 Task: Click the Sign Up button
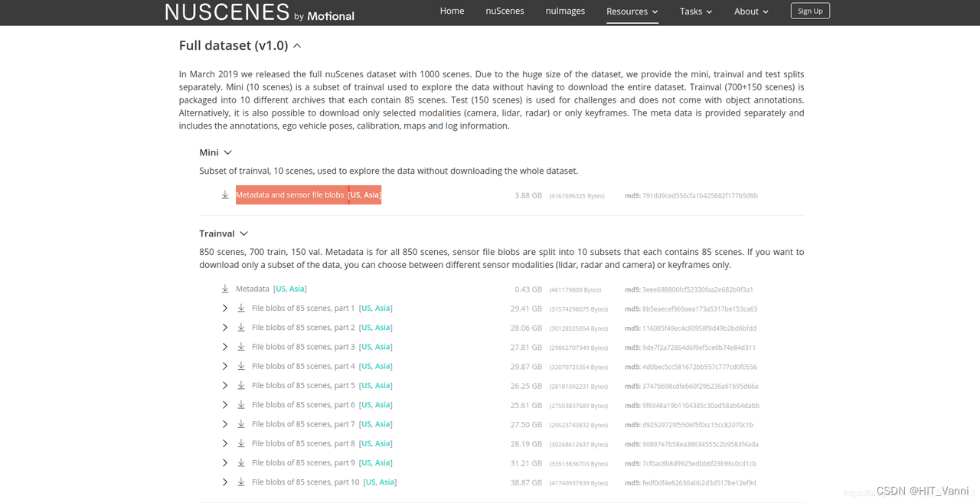pyautogui.click(x=810, y=11)
